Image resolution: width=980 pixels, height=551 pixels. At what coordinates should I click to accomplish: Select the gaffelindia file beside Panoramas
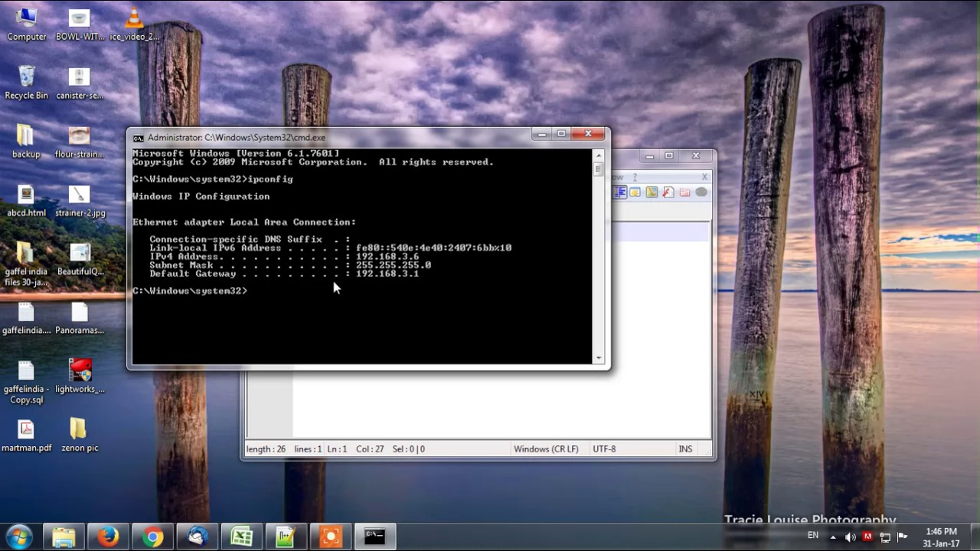click(x=26, y=318)
